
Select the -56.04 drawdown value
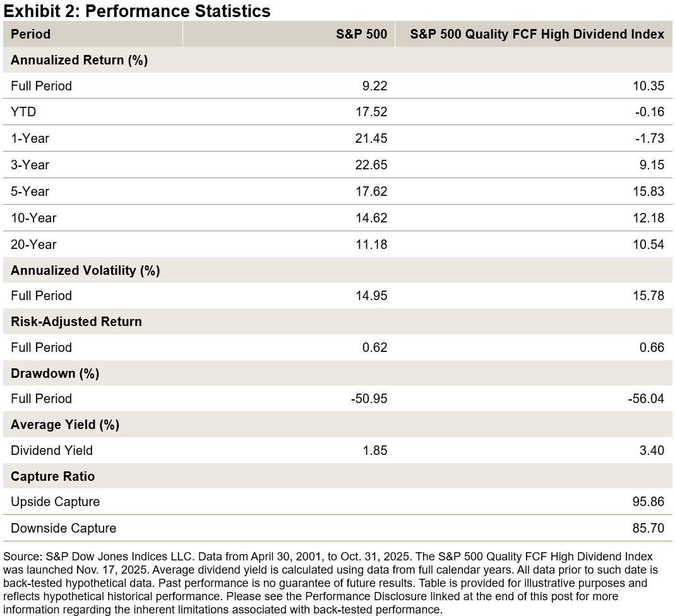(x=646, y=399)
